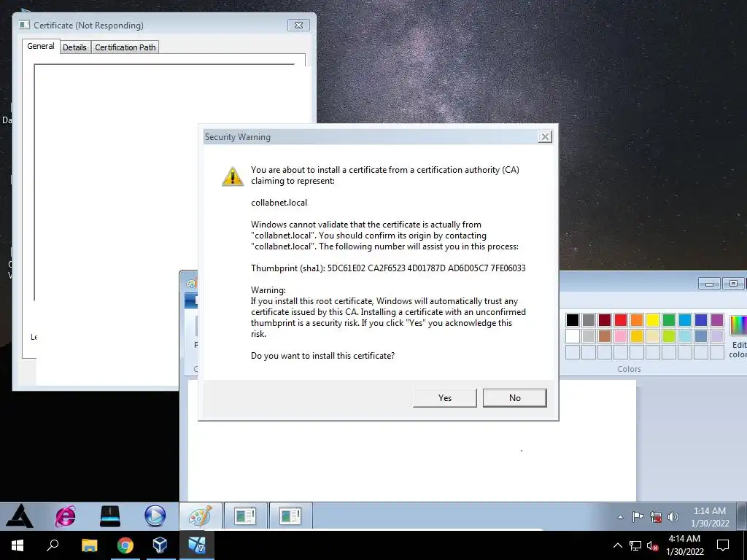Choose the yellow color swatch
Screen dimensions: 747x560
point(653,320)
